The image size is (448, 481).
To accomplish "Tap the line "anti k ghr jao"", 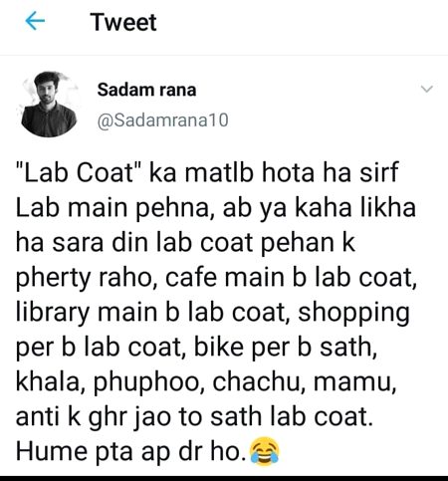I will point(194,418).
